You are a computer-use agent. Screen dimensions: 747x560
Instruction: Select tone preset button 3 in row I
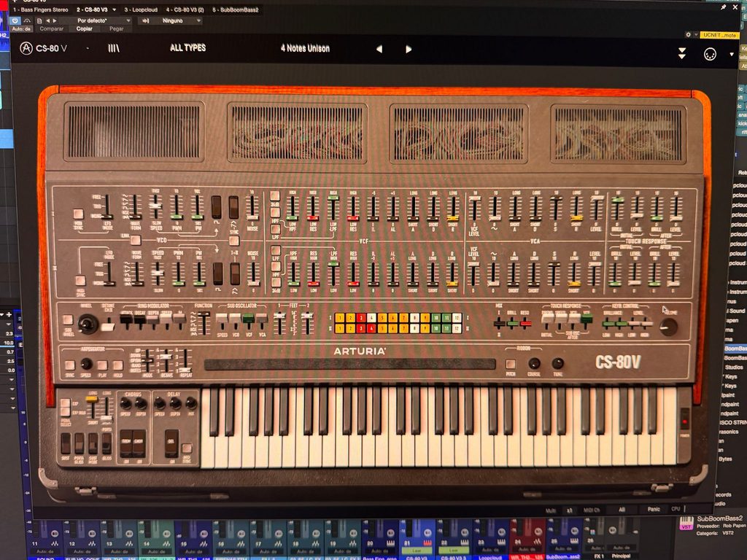(x=361, y=318)
